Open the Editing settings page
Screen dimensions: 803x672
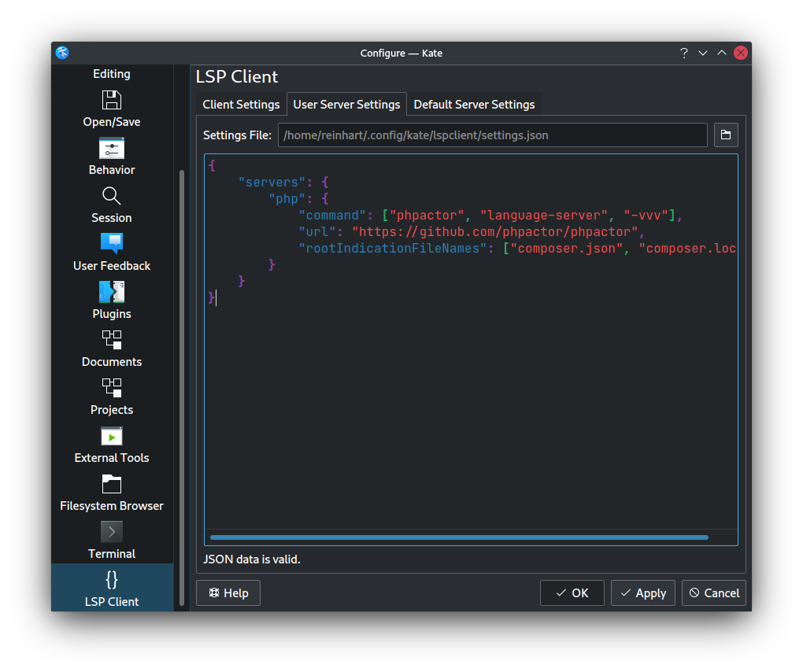coord(111,73)
